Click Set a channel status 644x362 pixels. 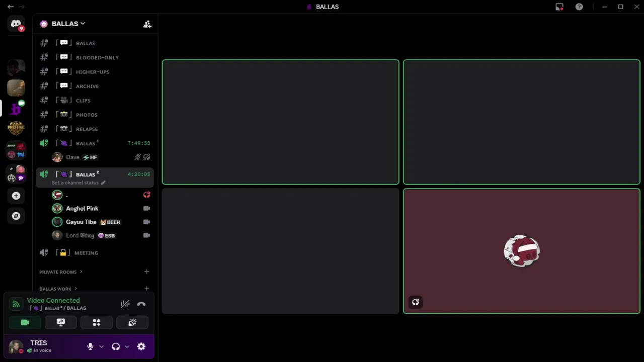78,183
